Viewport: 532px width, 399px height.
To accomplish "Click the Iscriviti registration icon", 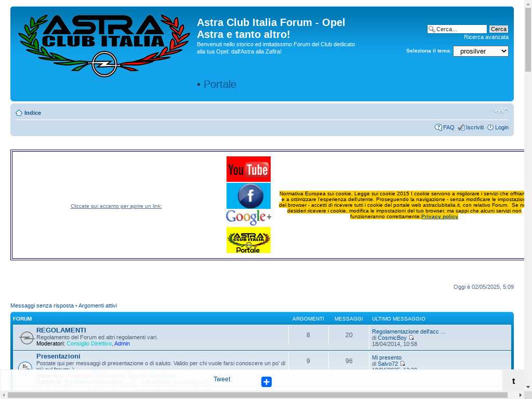I will 461,128.
